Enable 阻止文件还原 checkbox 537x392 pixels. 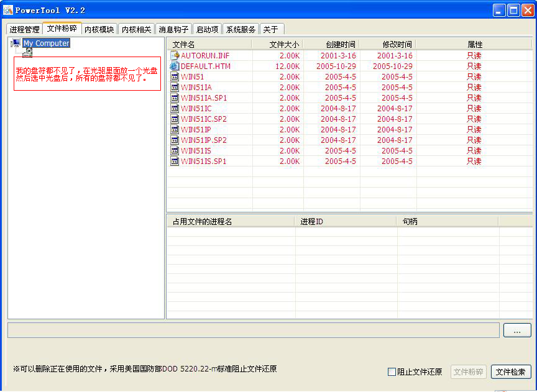[x=392, y=371]
